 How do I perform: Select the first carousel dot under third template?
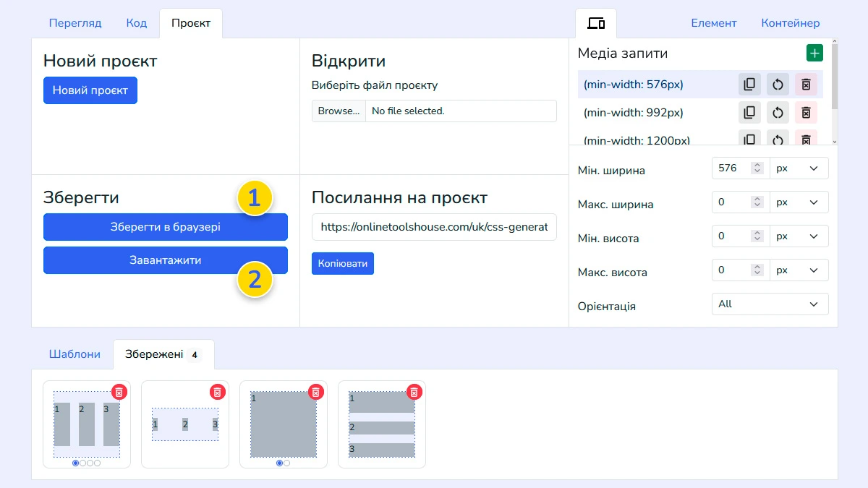[x=278, y=463]
